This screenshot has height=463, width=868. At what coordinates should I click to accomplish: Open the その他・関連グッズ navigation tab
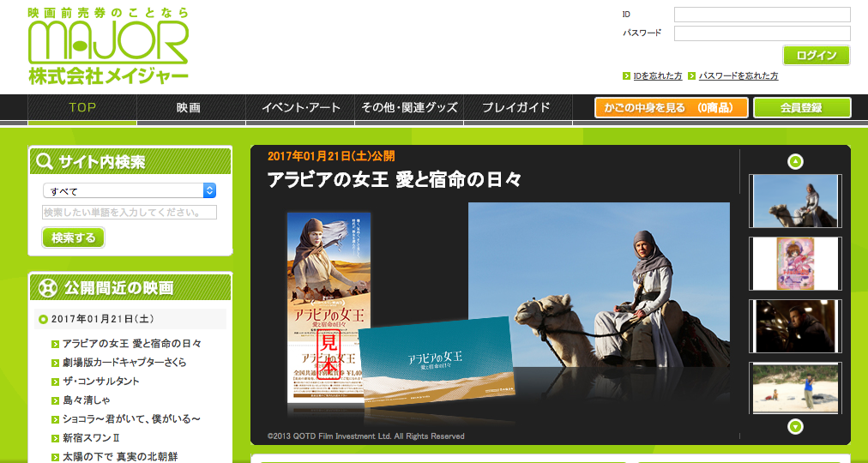[x=409, y=107]
